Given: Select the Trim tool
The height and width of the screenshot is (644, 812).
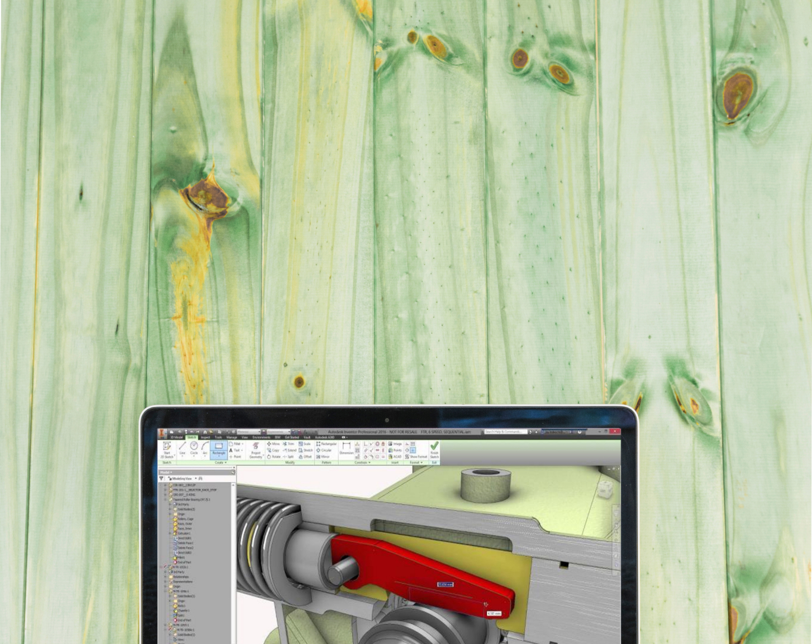Looking at the screenshot, I should (x=287, y=444).
